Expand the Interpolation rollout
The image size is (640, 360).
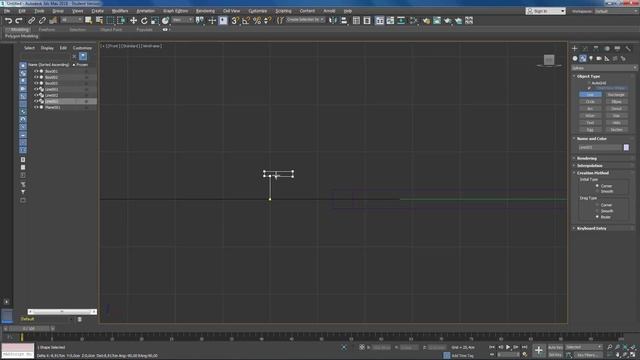[589, 166]
